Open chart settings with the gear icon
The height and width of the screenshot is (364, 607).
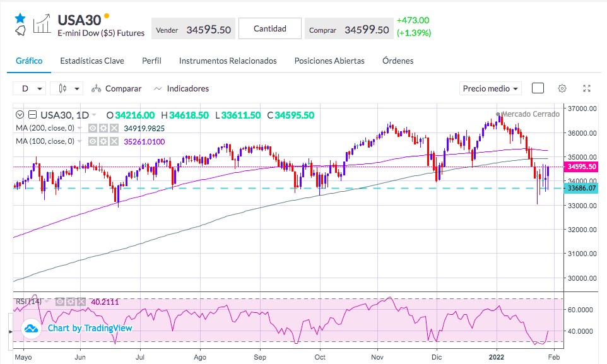pyautogui.click(x=562, y=88)
